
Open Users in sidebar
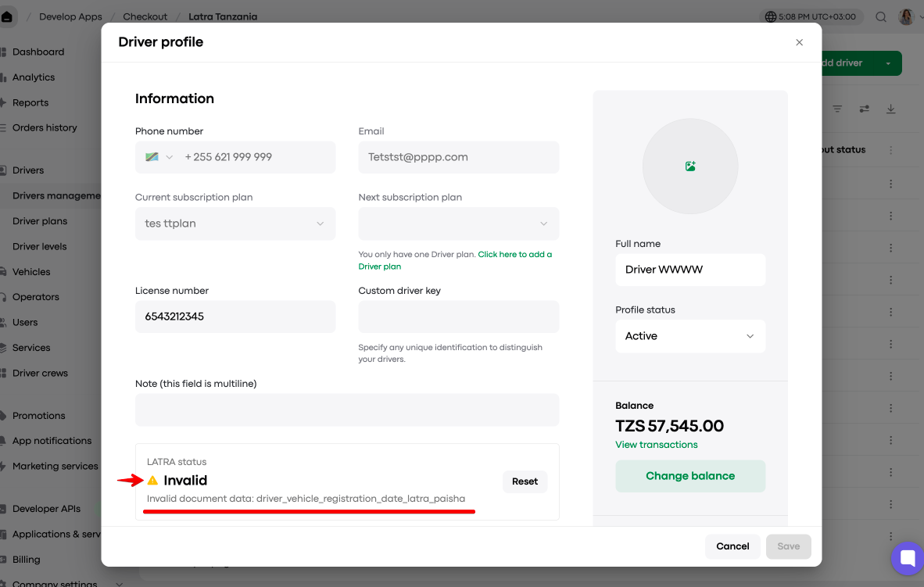[x=25, y=322]
